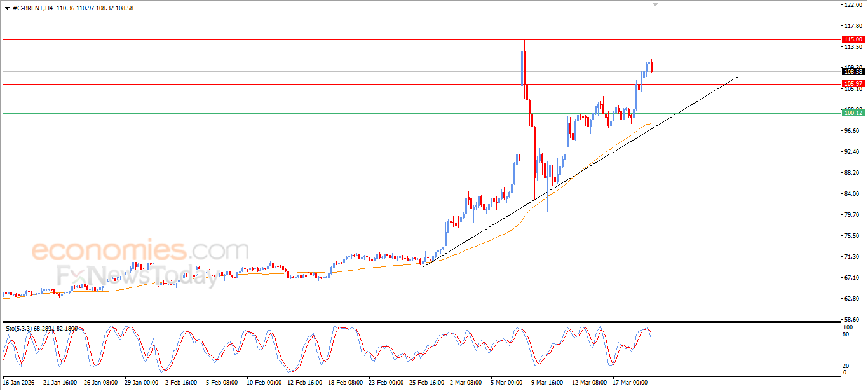Click the 122.00 price axis label
This screenshot has width=868, height=391.
pyautogui.click(x=852, y=5)
